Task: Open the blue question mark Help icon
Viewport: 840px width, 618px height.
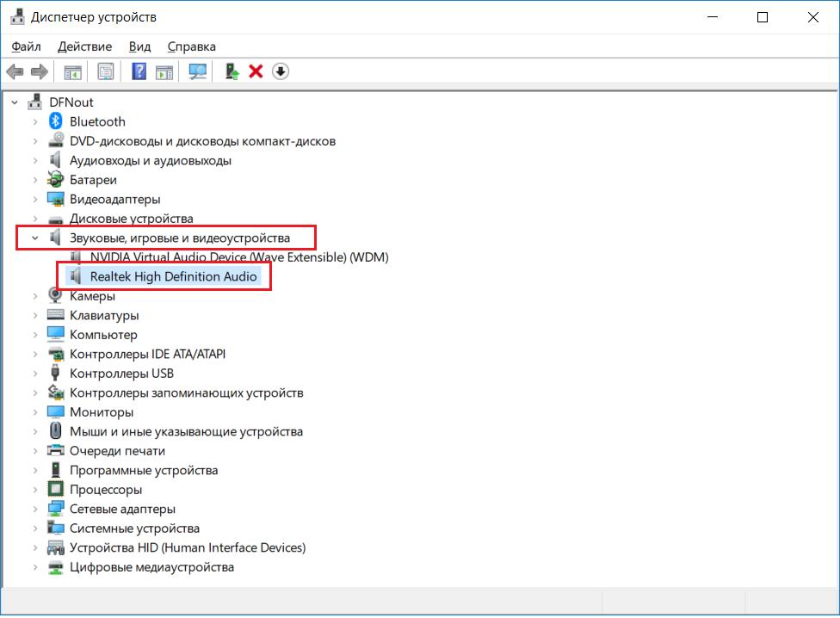Action: [139, 71]
